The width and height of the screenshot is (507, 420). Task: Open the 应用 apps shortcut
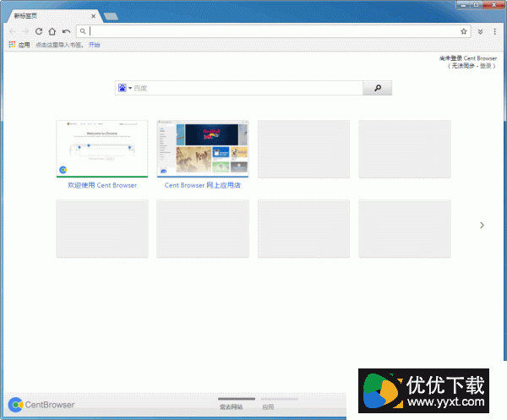click(19, 45)
